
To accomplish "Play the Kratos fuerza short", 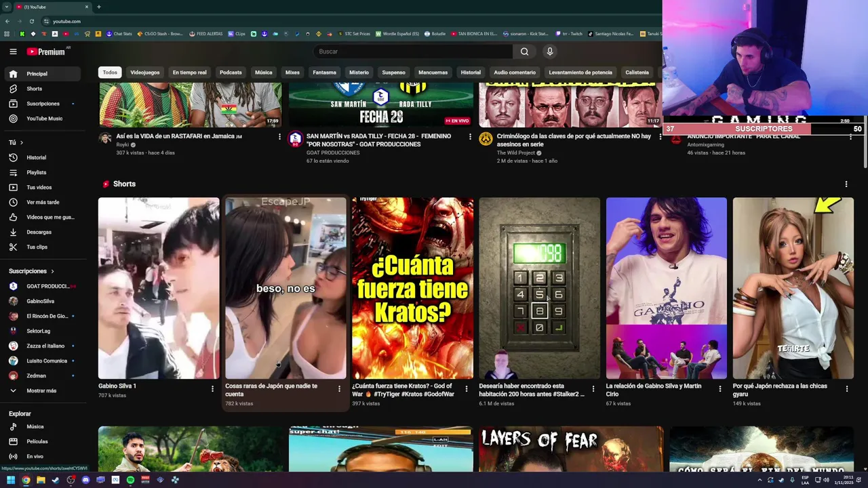I will tap(413, 288).
